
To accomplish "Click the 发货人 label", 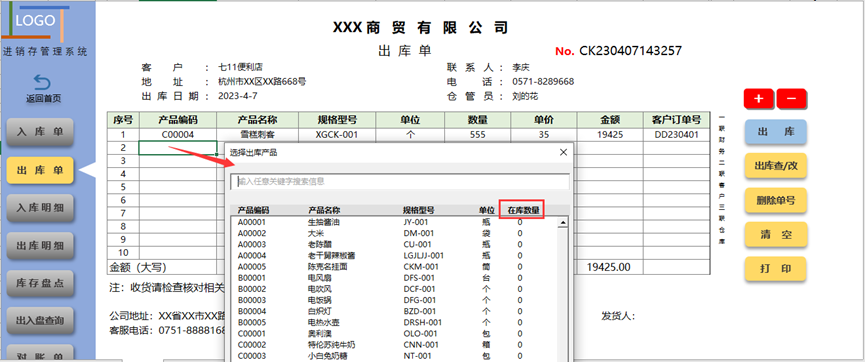I will [x=618, y=316].
